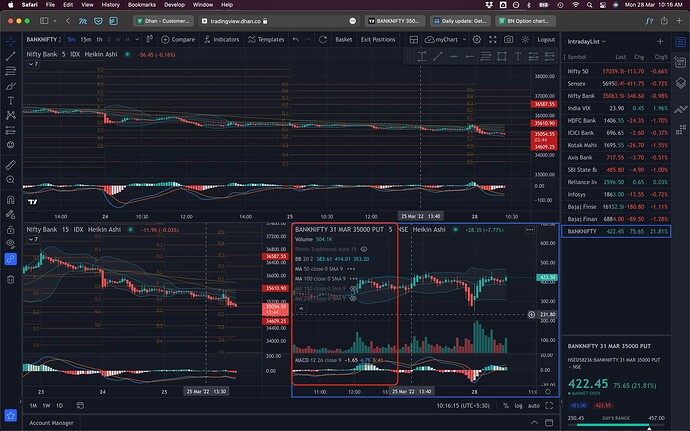Expand the myChart layout dropdown
This screenshot has height=431, width=690.
[464, 40]
